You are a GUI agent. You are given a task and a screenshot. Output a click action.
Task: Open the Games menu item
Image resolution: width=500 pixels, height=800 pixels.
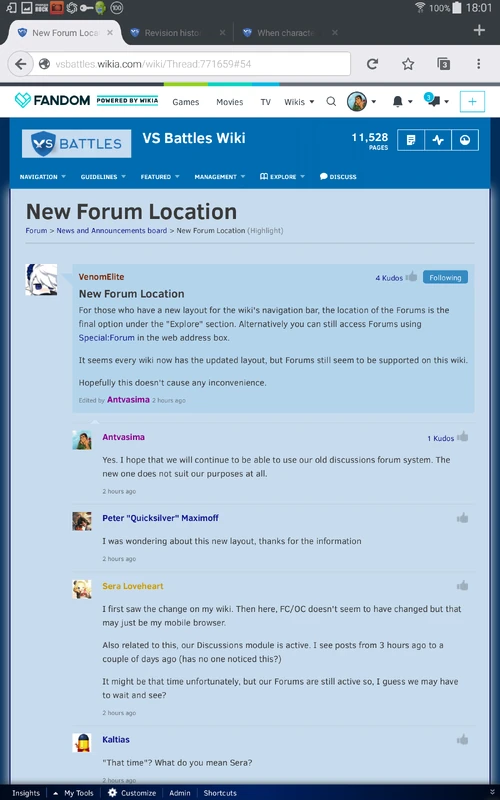tap(186, 102)
